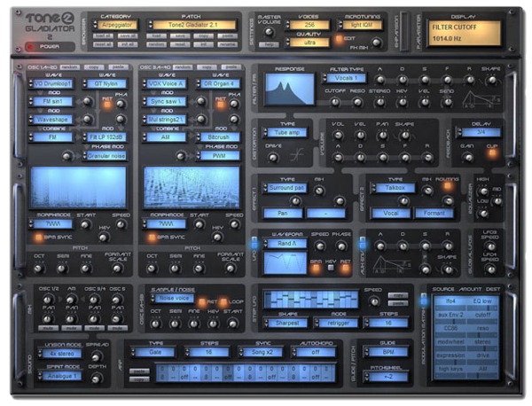Click the save all button
The width and height of the screenshot is (532, 406).
(128, 35)
